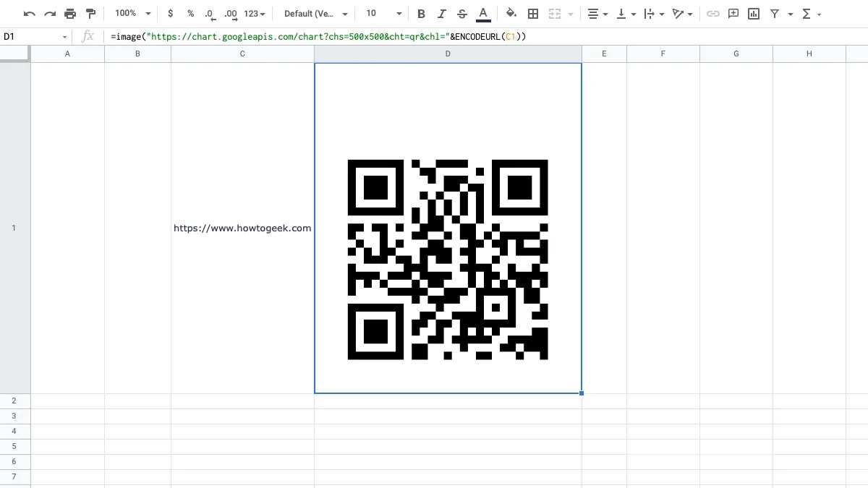Insert a chart

point(754,13)
